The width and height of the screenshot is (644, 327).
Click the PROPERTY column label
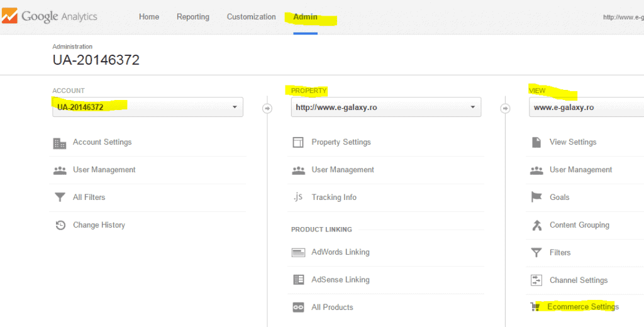[309, 91]
